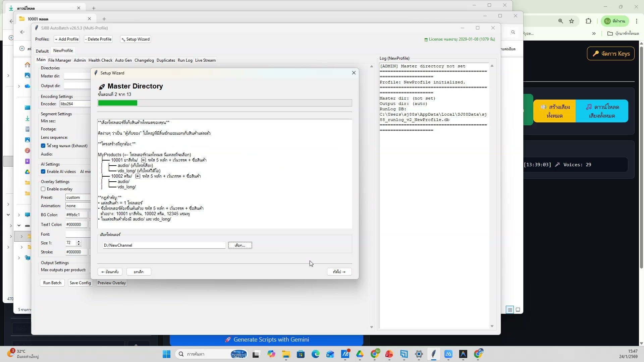Switch to the Run Log tab
644x362 pixels.
point(185,60)
